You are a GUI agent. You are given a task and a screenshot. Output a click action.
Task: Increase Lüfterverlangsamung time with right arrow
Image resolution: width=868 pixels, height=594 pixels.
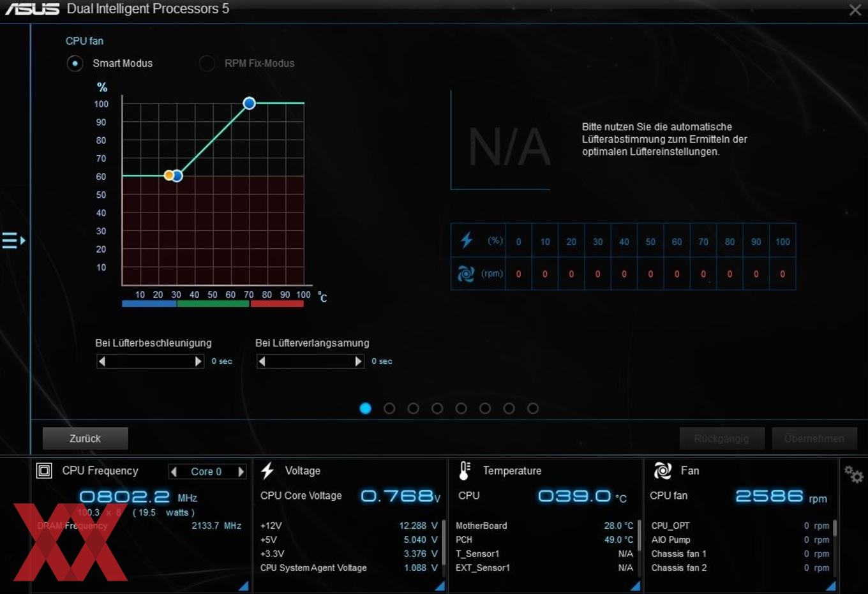tap(358, 361)
